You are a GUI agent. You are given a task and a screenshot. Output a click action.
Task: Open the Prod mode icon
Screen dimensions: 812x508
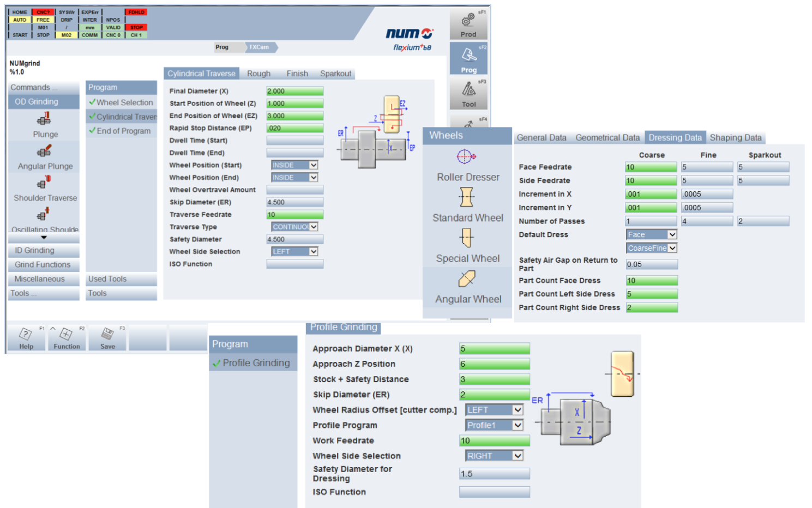[468, 25]
